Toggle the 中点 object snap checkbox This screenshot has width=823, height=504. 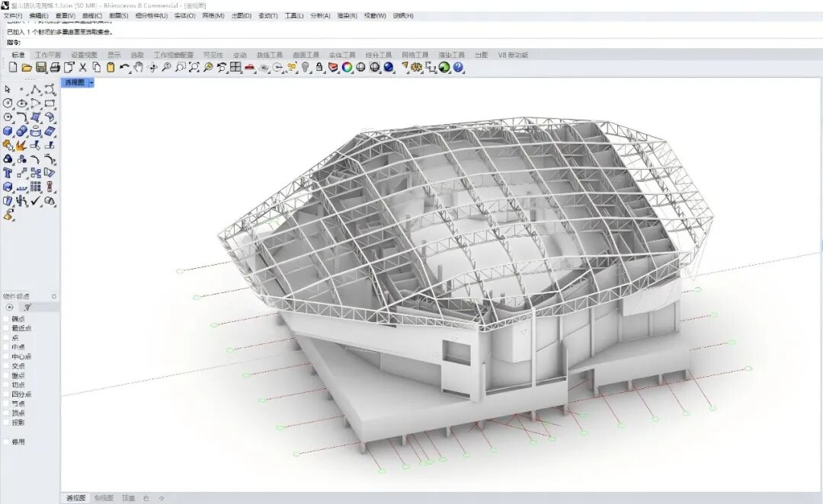coord(8,347)
